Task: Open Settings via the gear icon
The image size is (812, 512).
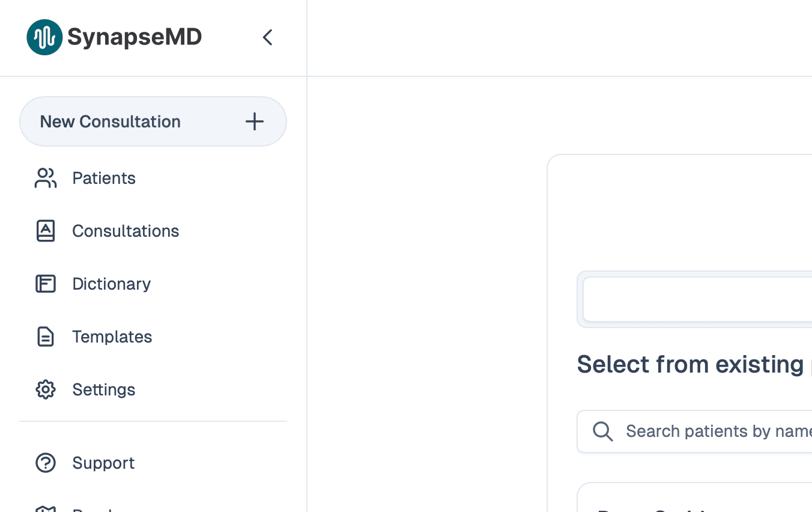Action: [45, 389]
